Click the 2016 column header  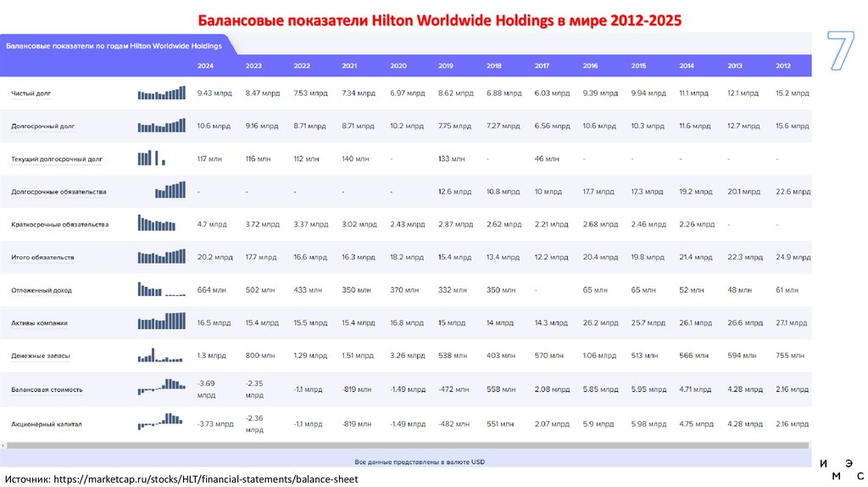[590, 65]
